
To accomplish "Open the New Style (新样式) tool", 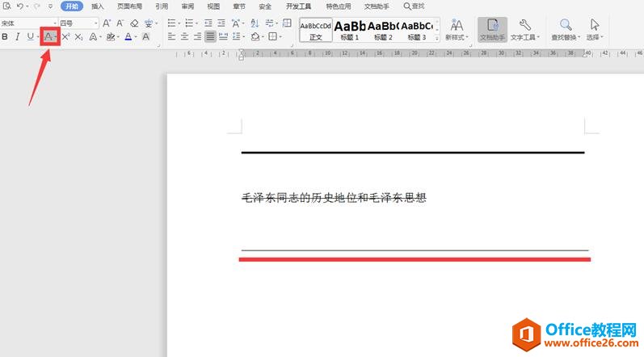I will point(457,30).
